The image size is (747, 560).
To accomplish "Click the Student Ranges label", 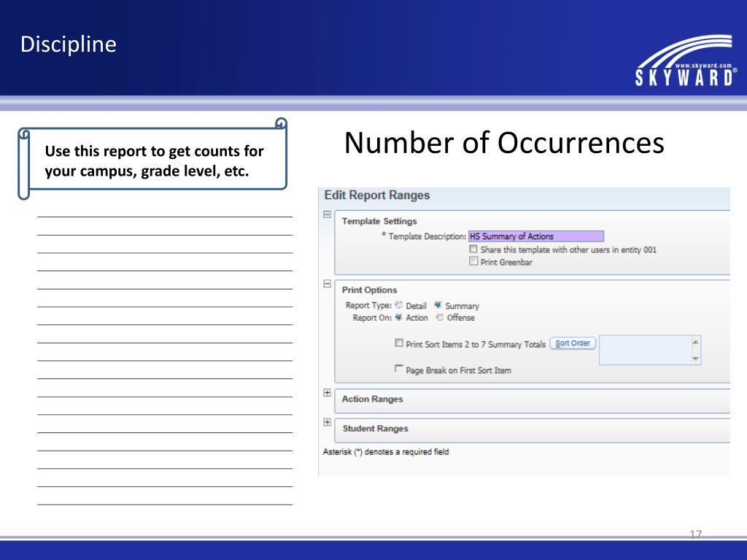I will (x=376, y=429).
